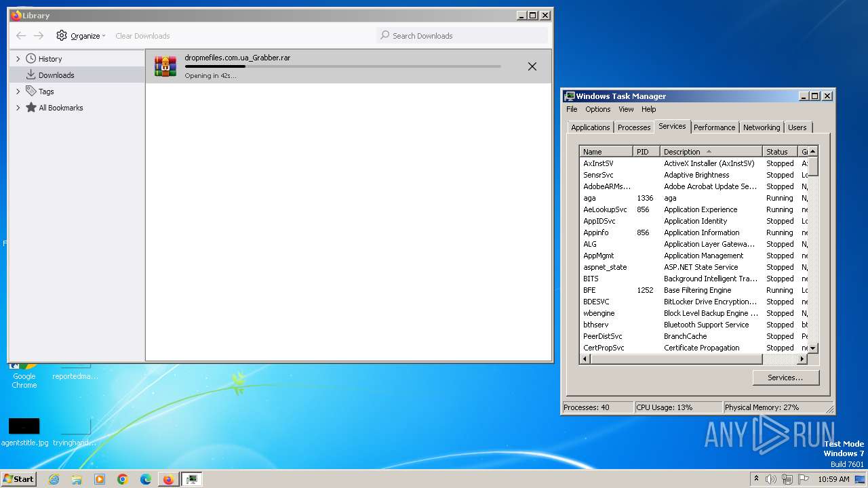Click horizontal scroll left arrow in services
This screenshot has height=488, width=868.
point(585,359)
